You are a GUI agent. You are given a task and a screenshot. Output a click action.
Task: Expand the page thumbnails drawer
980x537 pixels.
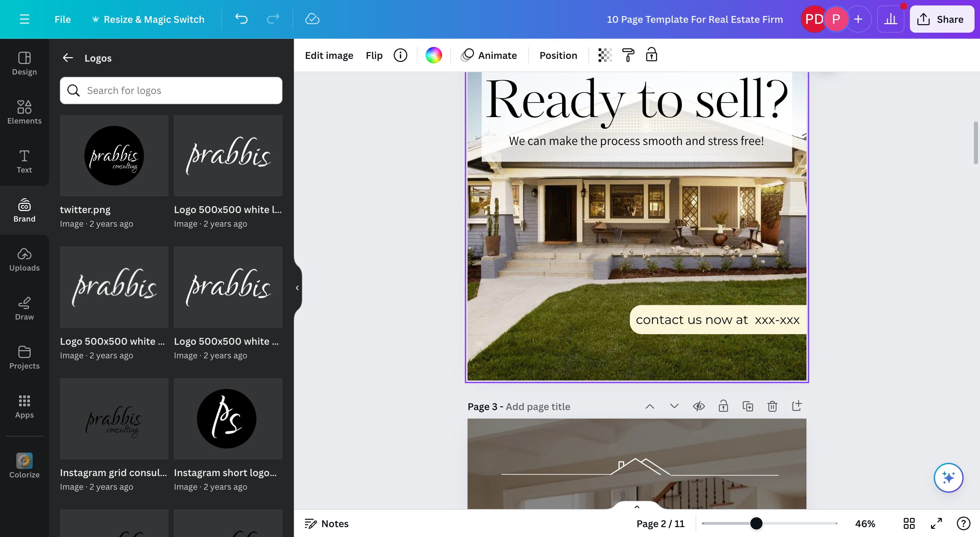click(x=637, y=506)
